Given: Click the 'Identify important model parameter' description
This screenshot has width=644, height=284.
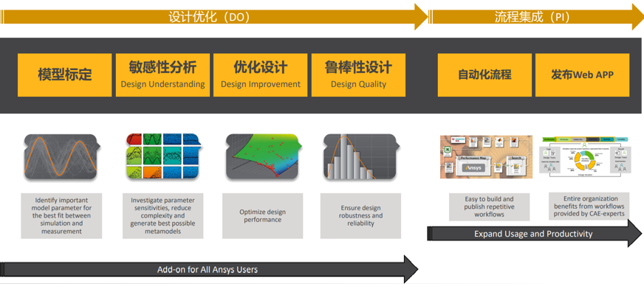Looking at the screenshot, I should [x=61, y=216].
